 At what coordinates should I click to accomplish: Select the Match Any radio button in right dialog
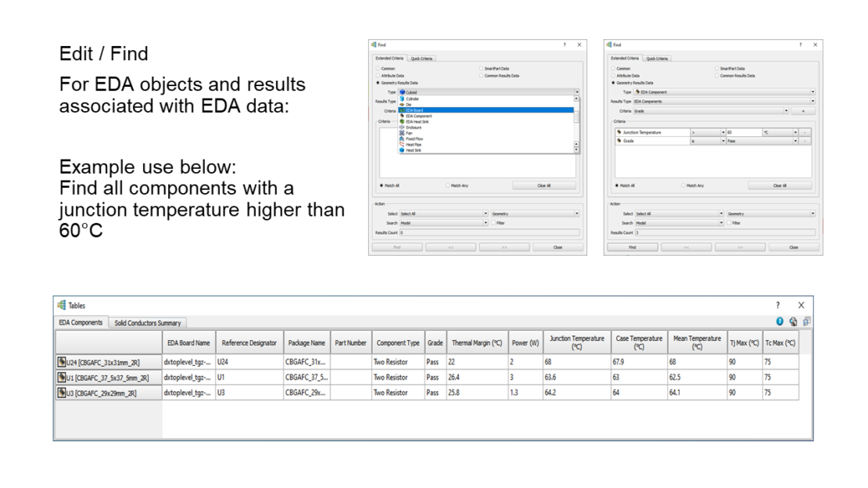click(x=681, y=185)
